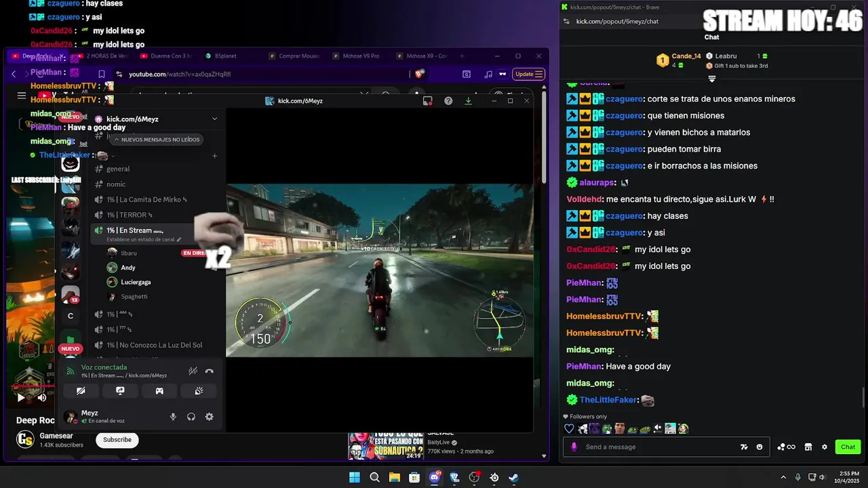
Task: Switch to the Mchose X9 tab
Action: point(420,56)
